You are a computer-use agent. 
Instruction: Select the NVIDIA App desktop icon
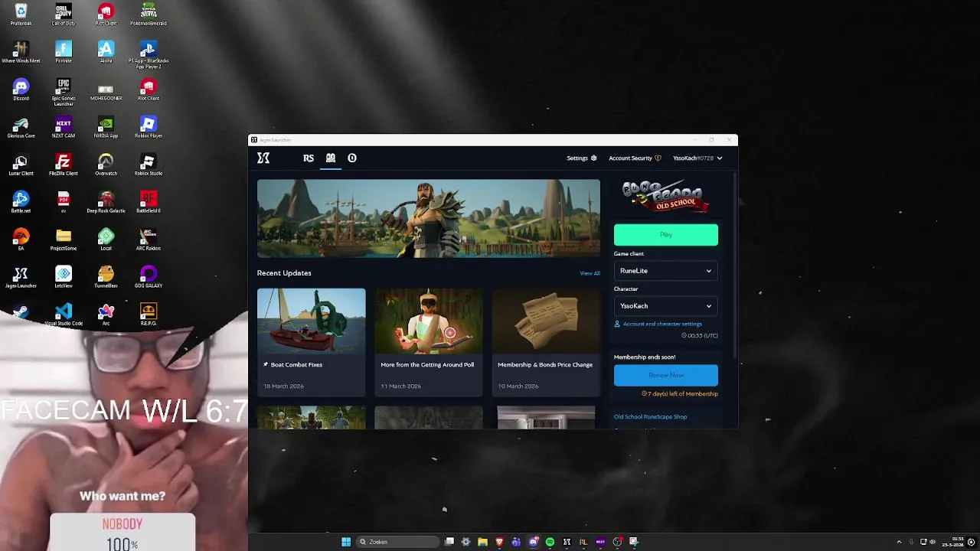tap(106, 127)
